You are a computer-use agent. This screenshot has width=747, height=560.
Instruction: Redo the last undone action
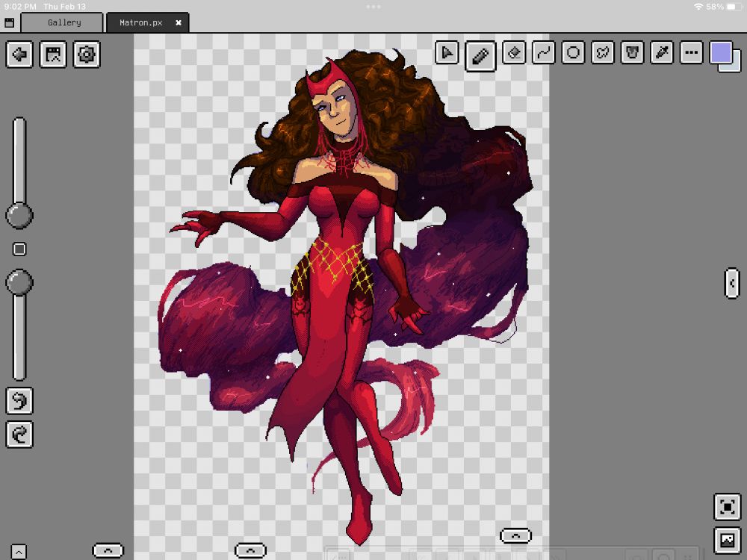19,435
